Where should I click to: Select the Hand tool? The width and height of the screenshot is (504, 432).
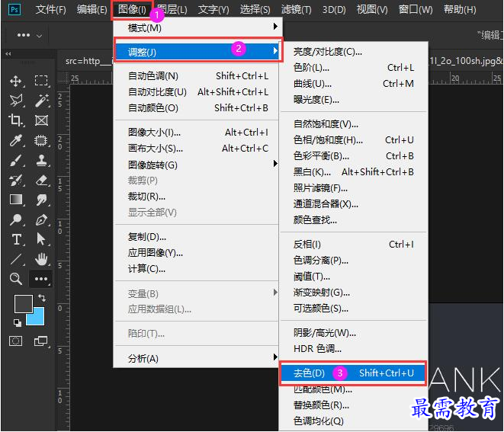coord(41,259)
